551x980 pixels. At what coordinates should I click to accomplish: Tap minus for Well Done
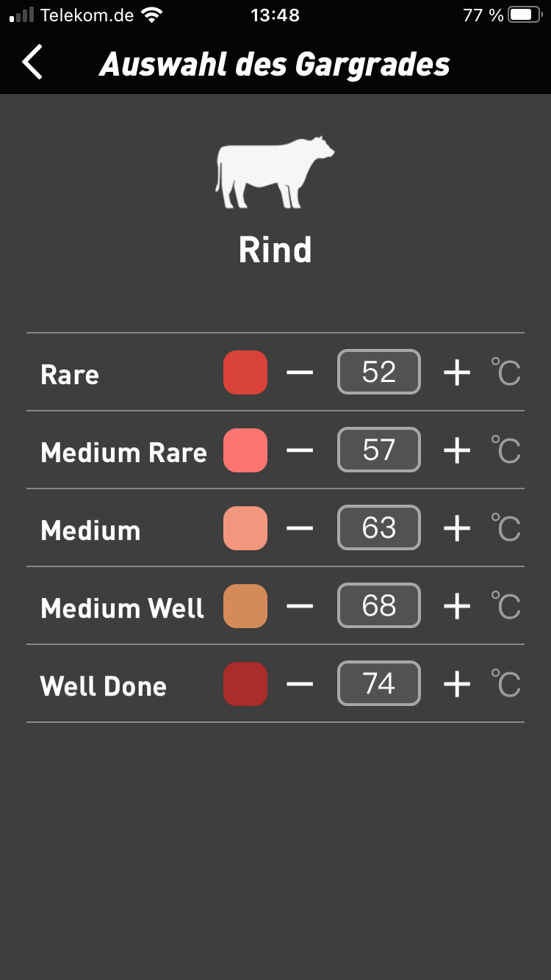300,684
